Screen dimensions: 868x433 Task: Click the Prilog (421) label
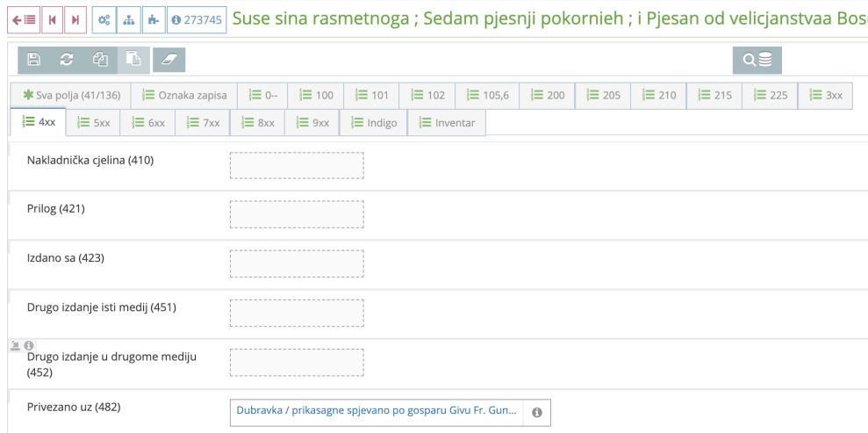(x=56, y=209)
